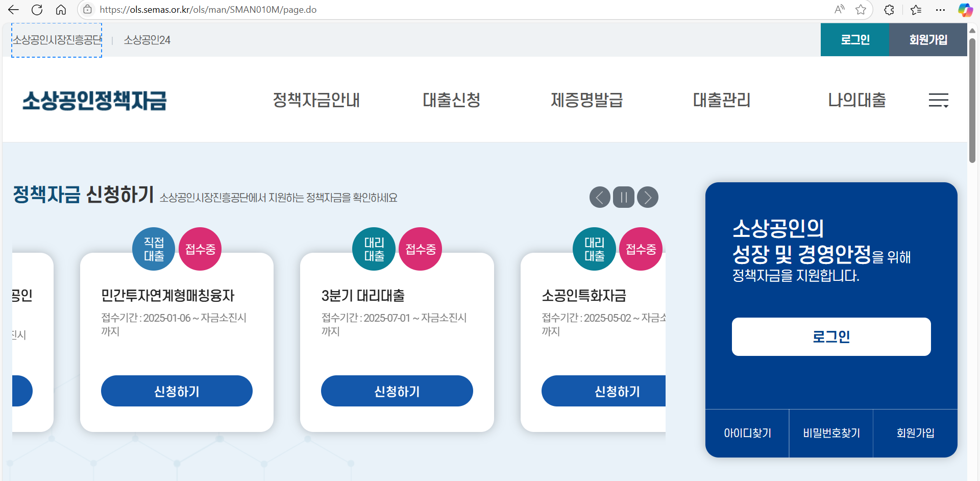Open browser extensions puzzle icon
Viewport: 980px width, 481px height.
889,10
